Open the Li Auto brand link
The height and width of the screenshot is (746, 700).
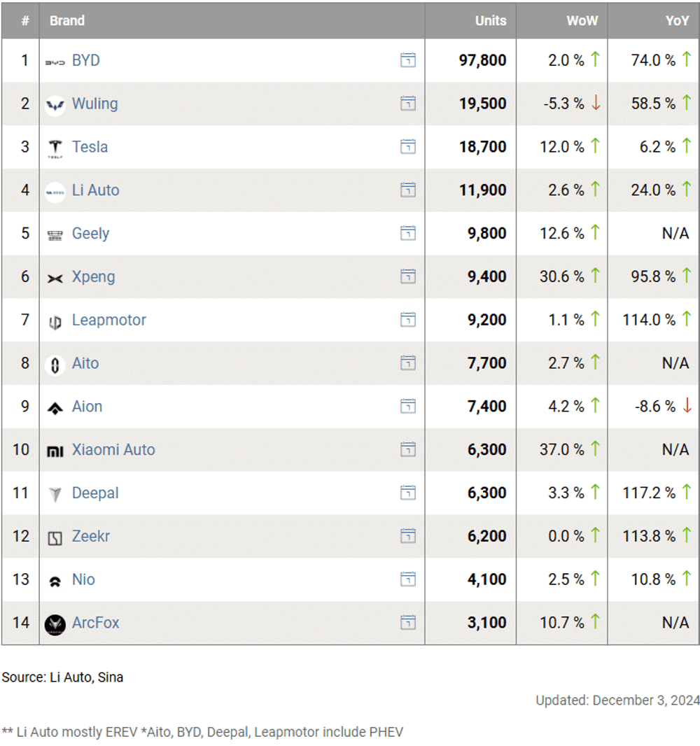pyautogui.click(x=95, y=190)
